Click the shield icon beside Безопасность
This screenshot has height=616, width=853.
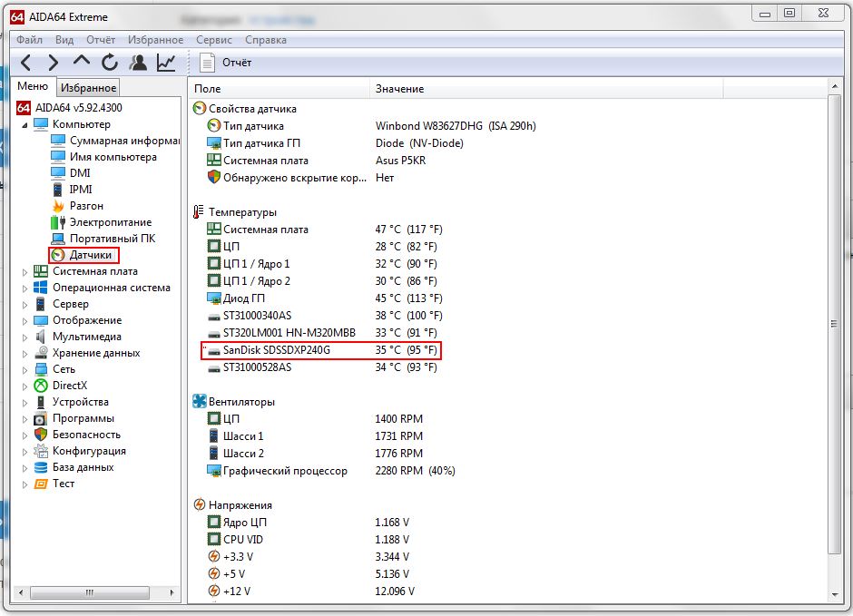(x=41, y=435)
